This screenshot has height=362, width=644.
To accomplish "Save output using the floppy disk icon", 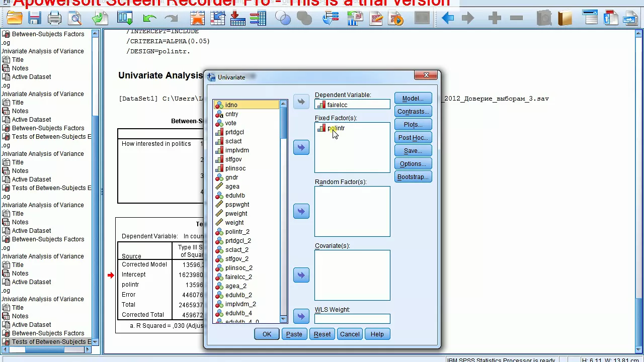I will tap(35, 19).
